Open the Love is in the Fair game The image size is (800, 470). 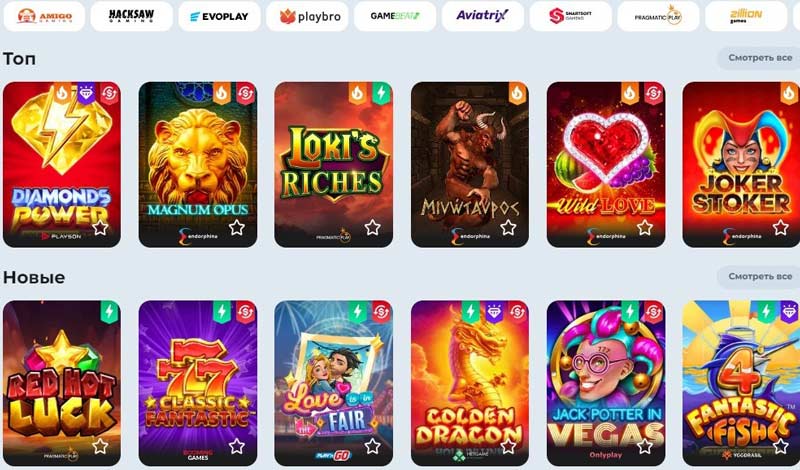(x=334, y=383)
